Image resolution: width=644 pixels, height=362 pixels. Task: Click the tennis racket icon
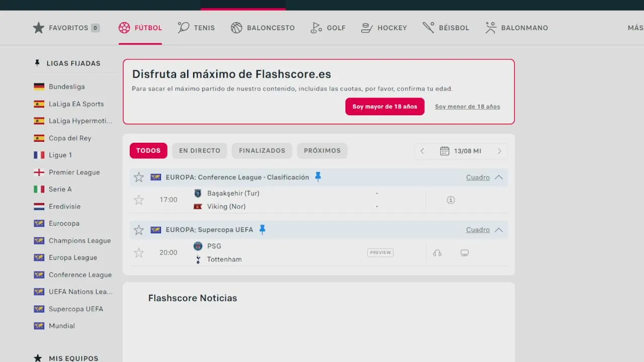tap(184, 28)
